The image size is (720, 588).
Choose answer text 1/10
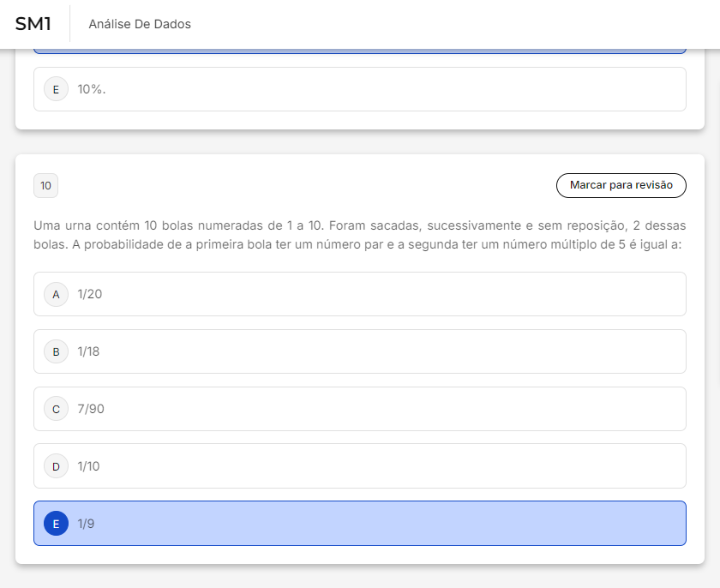coord(88,466)
